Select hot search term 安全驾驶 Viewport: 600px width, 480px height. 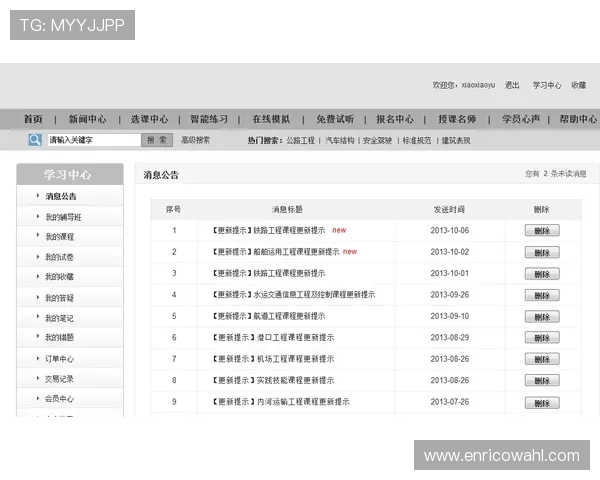coord(377,140)
